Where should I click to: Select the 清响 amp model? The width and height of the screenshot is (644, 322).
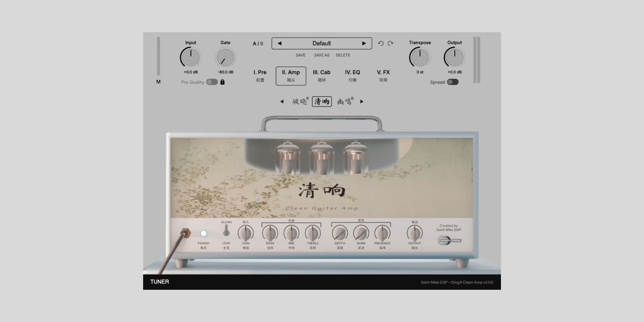coord(322,102)
